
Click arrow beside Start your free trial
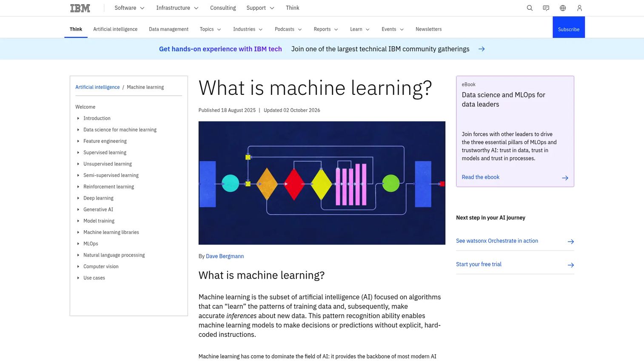pos(571,265)
